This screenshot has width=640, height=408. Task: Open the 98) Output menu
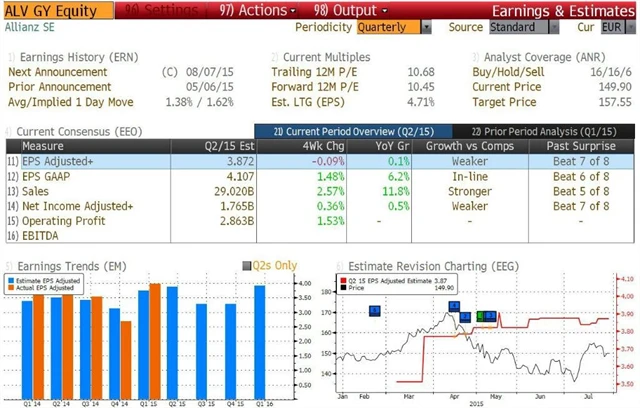[350, 10]
